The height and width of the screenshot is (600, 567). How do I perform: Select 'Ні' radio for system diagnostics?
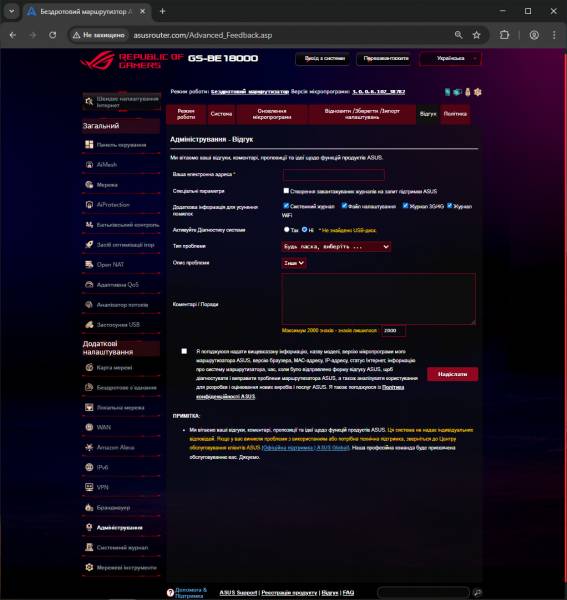305,230
